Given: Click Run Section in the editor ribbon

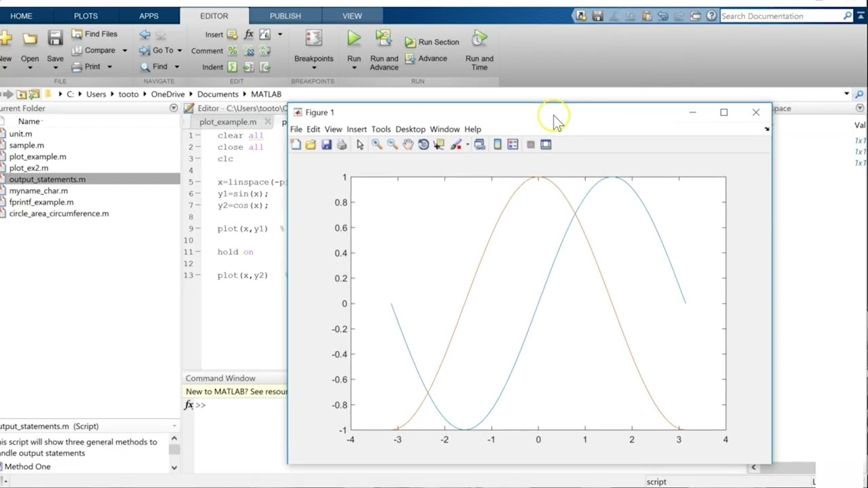Looking at the screenshot, I should (x=432, y=42).
